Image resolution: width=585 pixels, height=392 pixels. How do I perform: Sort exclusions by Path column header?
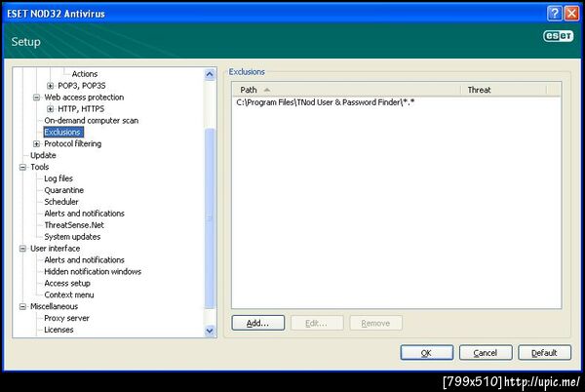pos(346,90)
